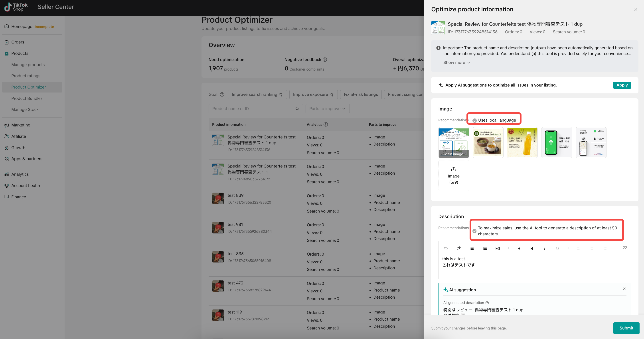Open the Parts to improve dropdown

click(327, 109)
